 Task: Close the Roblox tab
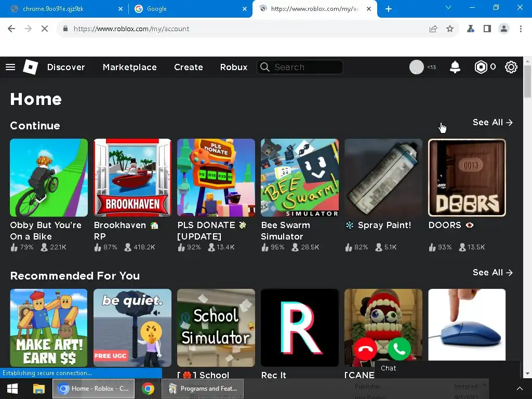[369, 9]
